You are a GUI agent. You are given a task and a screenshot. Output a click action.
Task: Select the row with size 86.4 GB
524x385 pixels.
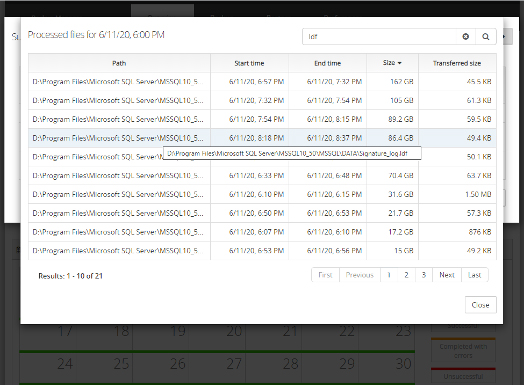pos(262,138)
